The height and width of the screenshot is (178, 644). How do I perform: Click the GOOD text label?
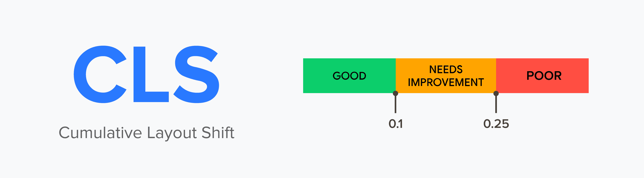[349, 76]
